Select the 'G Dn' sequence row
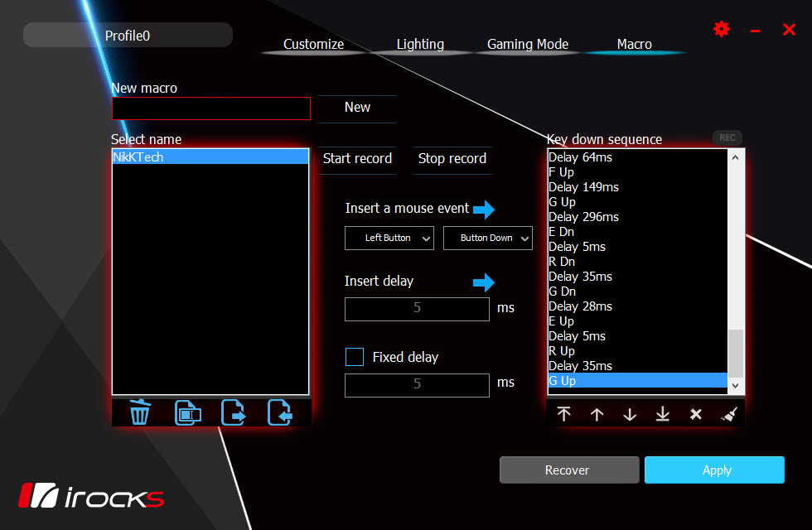The height and width of the screenshot is (530, 812). 638,291
